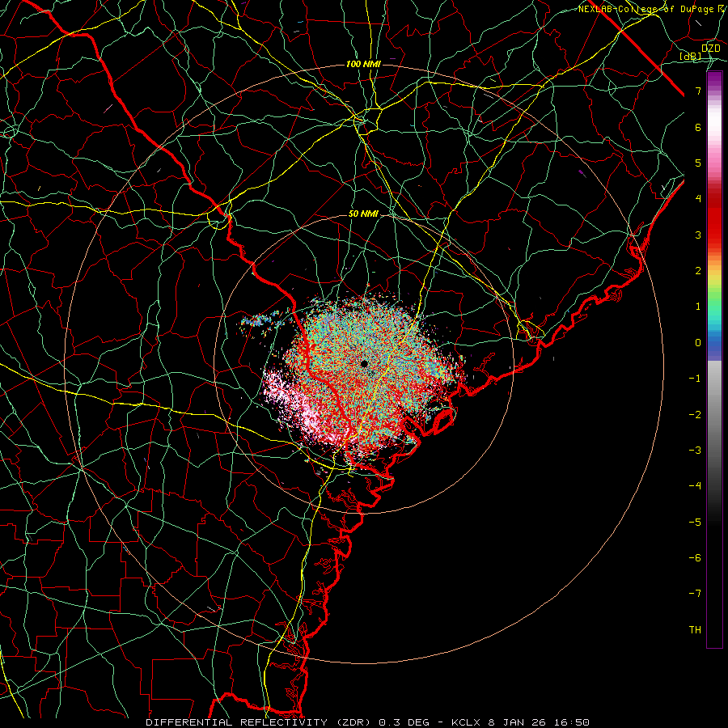Click the color scale value '-4'
This screenshot has width=728, height=728.
(x=695, y=486)
